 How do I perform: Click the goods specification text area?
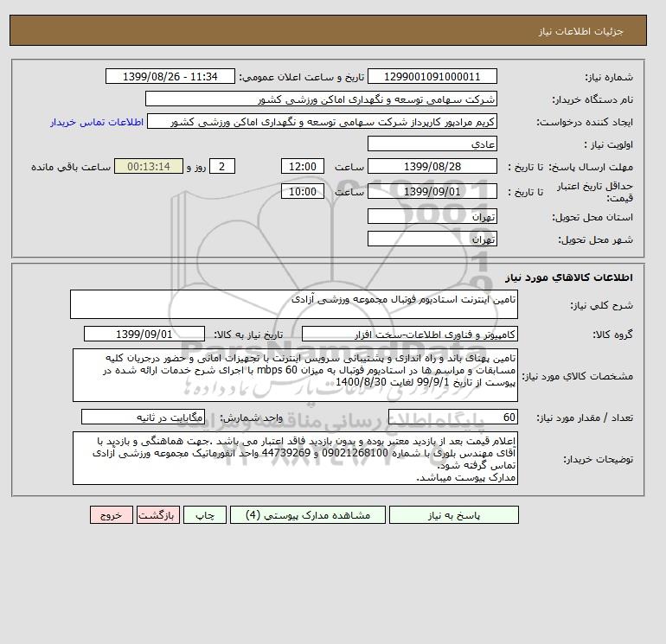[295, 375]
